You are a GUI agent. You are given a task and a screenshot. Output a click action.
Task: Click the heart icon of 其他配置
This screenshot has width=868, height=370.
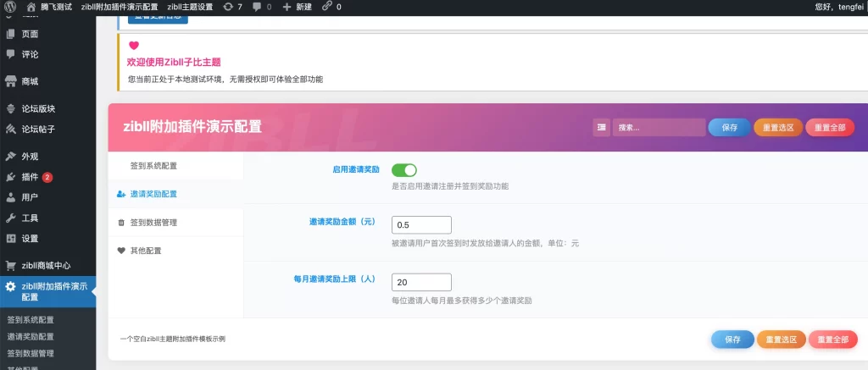point(121,251)
